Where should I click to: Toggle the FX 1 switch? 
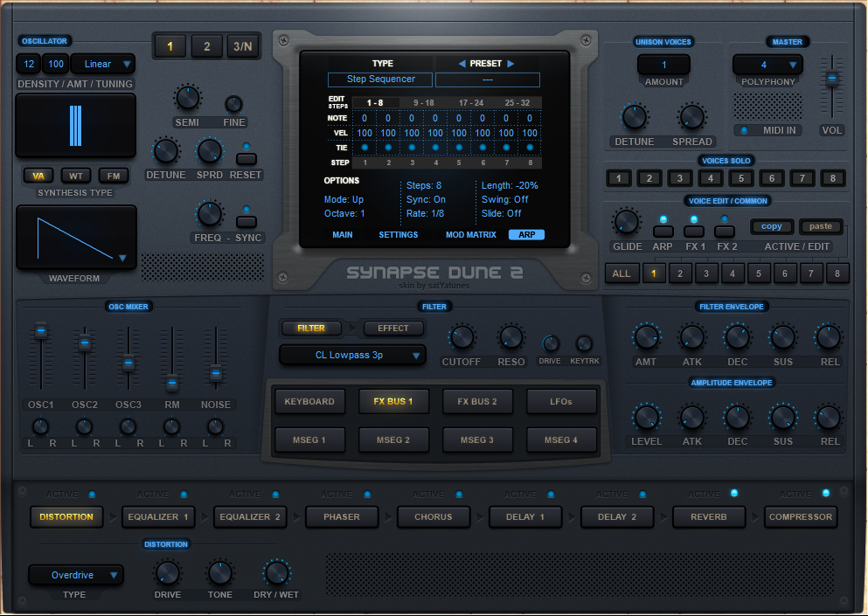694,232
